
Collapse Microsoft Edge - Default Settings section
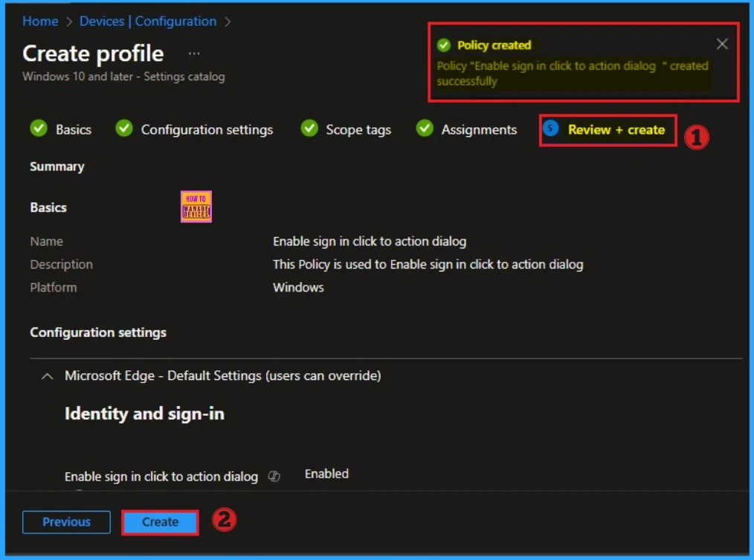click(47, 376)
